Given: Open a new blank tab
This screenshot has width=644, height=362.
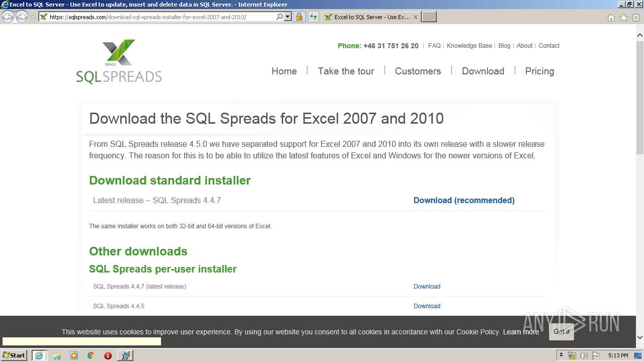Looking at the screenshot, I should coord(429,17).
